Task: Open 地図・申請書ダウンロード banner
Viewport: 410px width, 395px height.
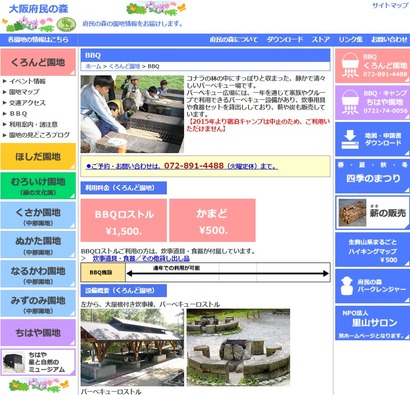Action: (x=372, y=139)
